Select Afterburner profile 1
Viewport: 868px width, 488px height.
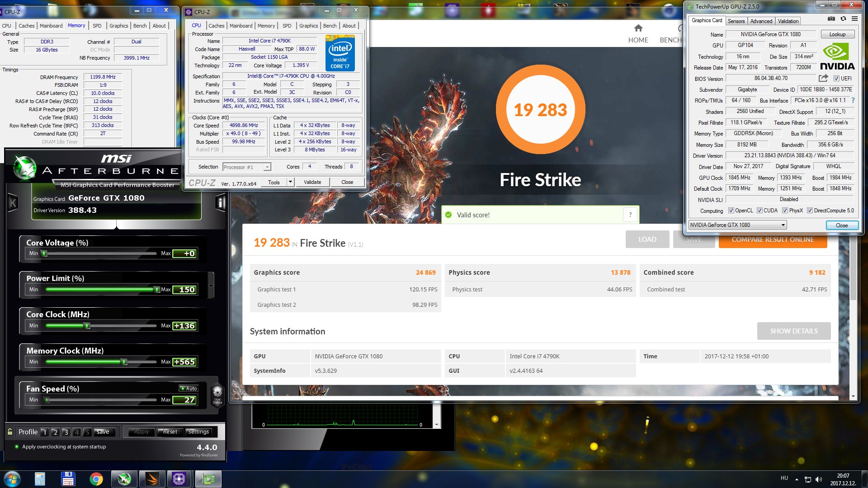point(45,432)
